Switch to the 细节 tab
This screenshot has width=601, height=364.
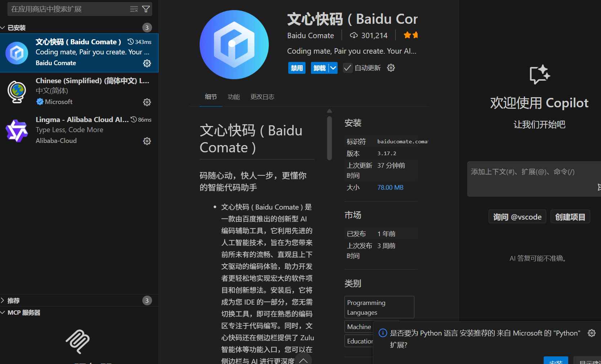[211, 97]
